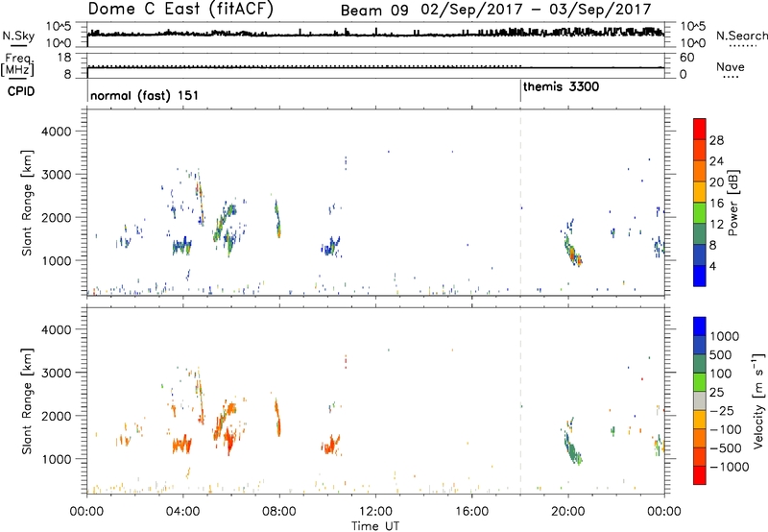Click the red bottom of the velocity colorbar
This screenshot has height=532, width=768.
tap(700, 475)
